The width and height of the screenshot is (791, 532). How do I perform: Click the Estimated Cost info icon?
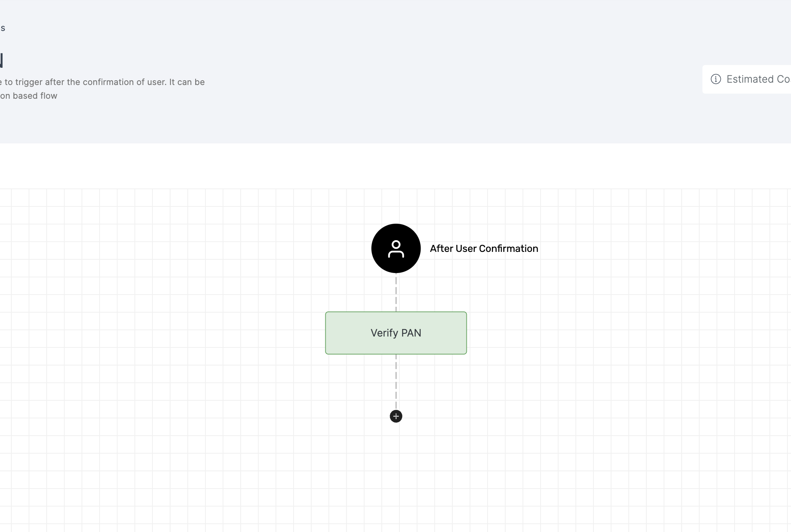pos(716,79)
